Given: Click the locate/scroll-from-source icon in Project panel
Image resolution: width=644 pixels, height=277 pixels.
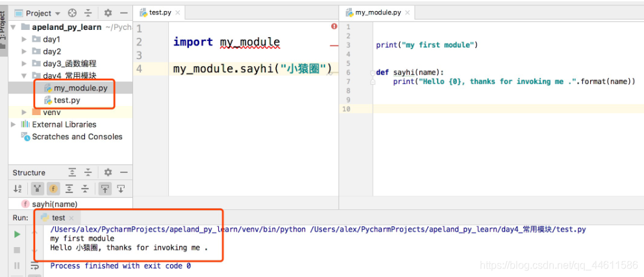Looking at the screenshot, I should coord(72,13).
